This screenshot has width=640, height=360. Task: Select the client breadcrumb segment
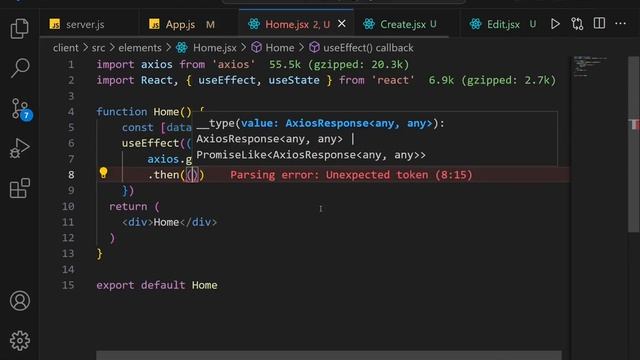click(x=65, y=48)
